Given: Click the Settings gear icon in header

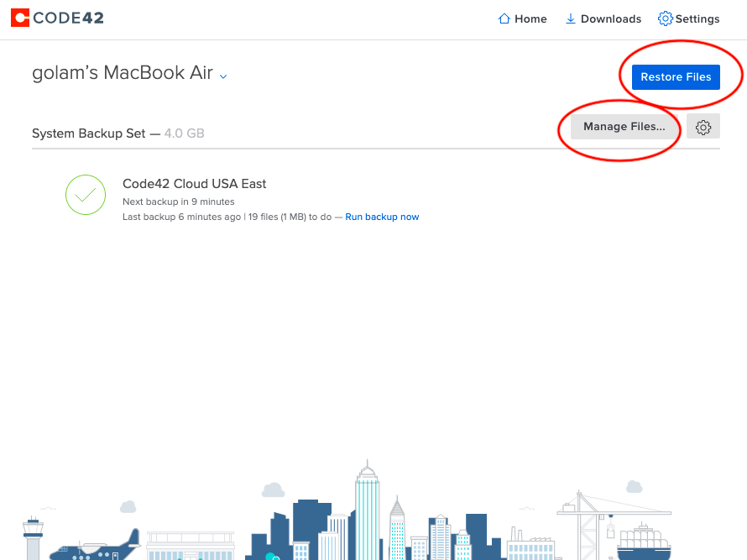Looking at the screenshot, I should coord(665,18).
